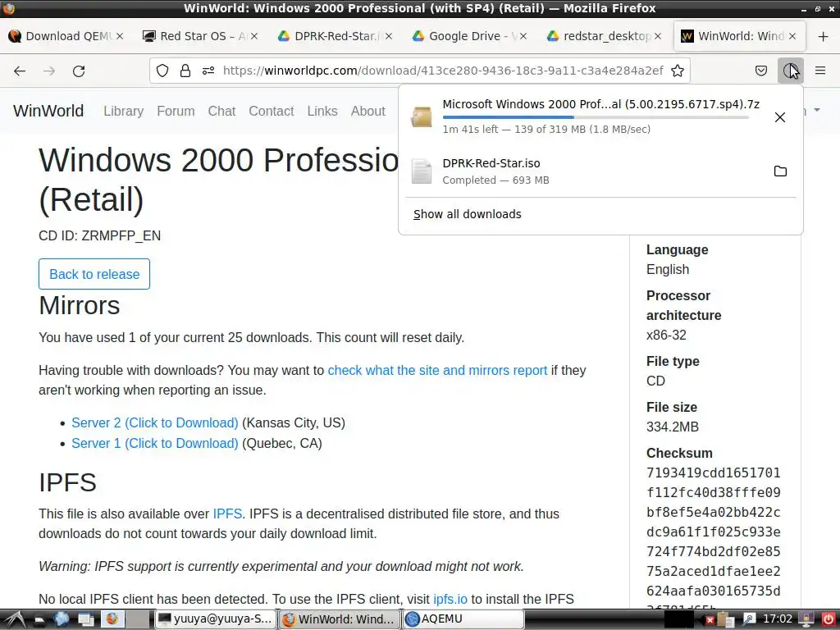Open the IPFS link

pyautogui.click(x=228, y=514)
